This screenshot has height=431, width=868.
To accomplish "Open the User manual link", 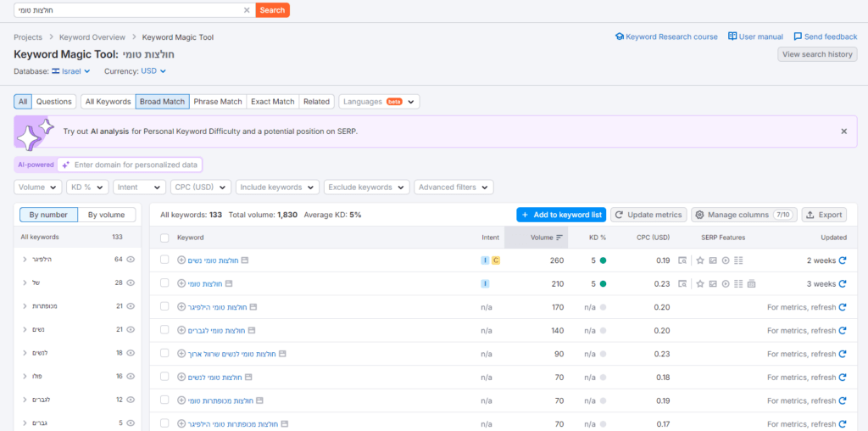I will pos(755,36).
